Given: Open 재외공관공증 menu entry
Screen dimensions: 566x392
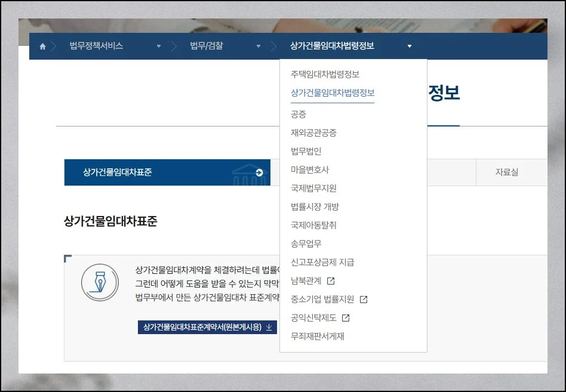Looking at the screenshot, I should (x=313, y=132).
